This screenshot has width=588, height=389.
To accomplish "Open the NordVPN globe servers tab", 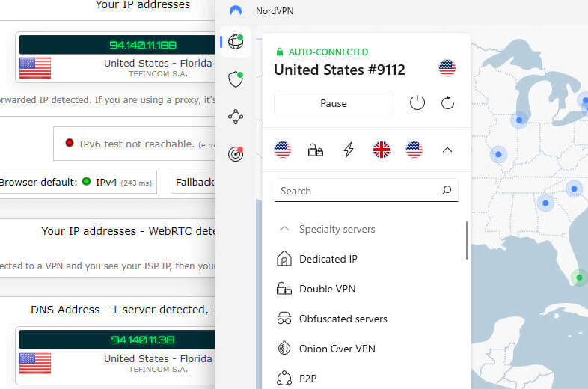I will coord(236,42).
